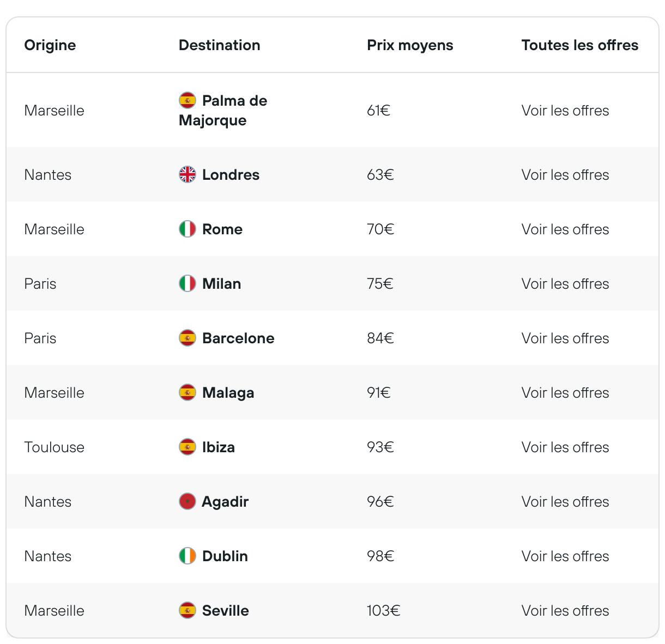Open Voir les offres for Dublin row
The image size is (665, 644).
[565, 556]
